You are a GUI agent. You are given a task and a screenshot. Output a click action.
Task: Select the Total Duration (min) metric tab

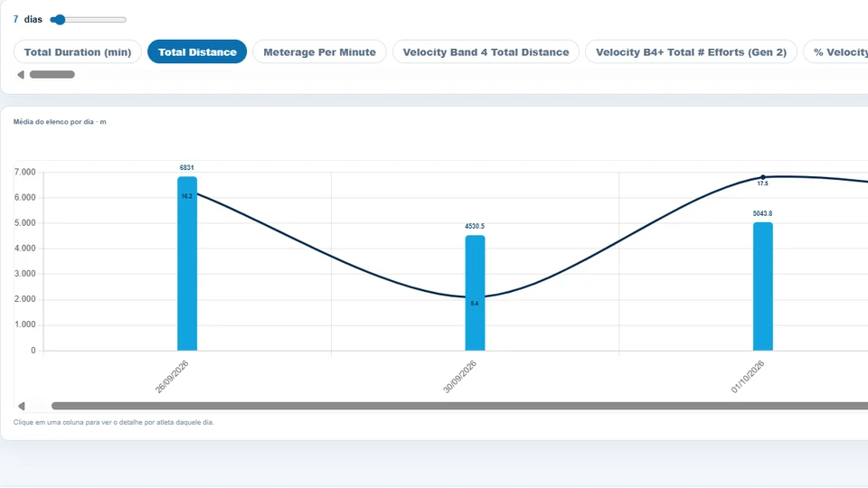(x=78, y=52)
